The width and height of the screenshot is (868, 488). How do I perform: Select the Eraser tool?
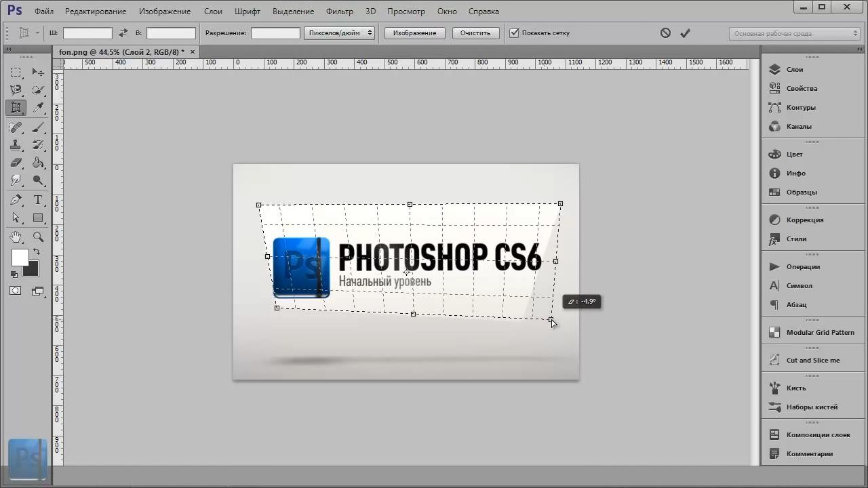point(16,163)
